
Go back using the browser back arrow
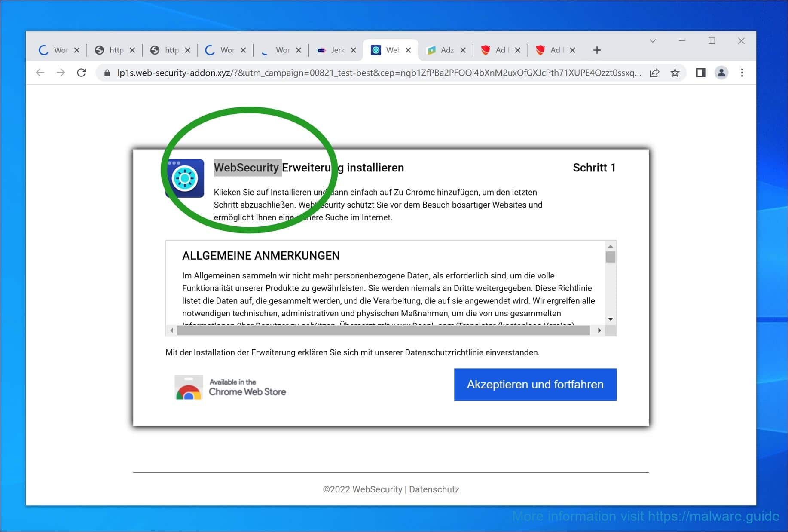pyautogui.click(x=40, y=73)
